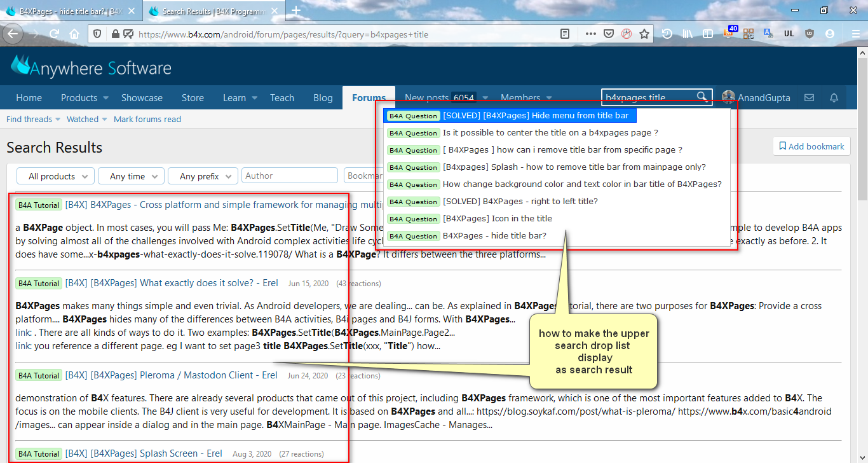Switch to the 'B4XPages - hide title bar?' tab
Image resolution: width=868 pixels, height=463 pixels.
click(x=71, y=11)
